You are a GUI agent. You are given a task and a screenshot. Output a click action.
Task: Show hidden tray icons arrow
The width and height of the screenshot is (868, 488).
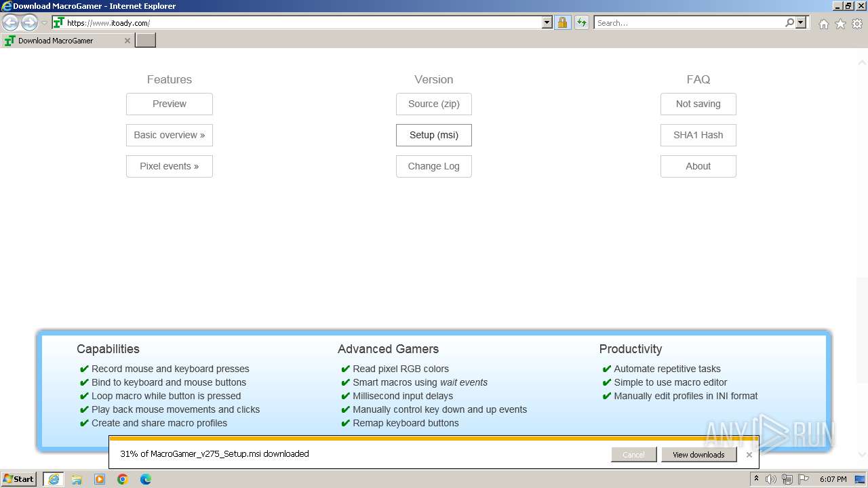click(x=756, y=479)
